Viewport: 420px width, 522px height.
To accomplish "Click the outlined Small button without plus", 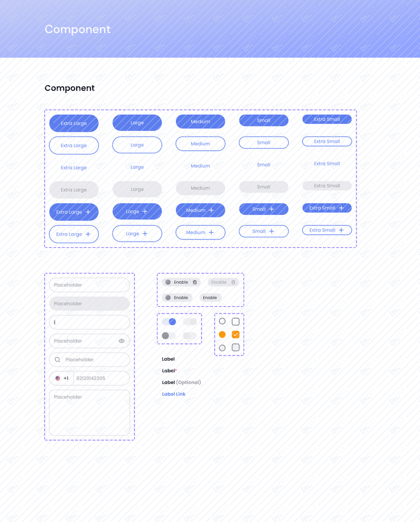I will 264,142.
